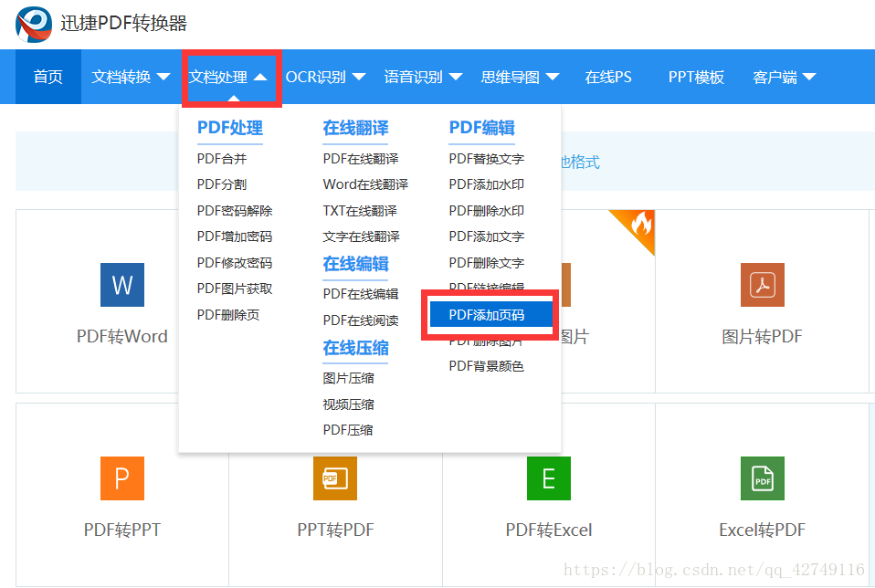Expand the 客户端 dropdown arrow

coord(809,77)
